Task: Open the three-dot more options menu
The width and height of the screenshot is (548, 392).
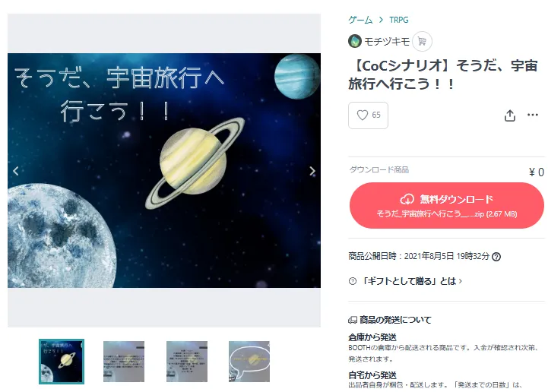Action: point(532,115)
